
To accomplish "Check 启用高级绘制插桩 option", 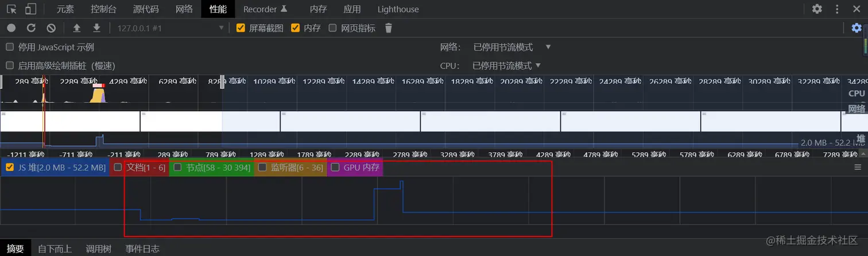I will tap(9, 65).
